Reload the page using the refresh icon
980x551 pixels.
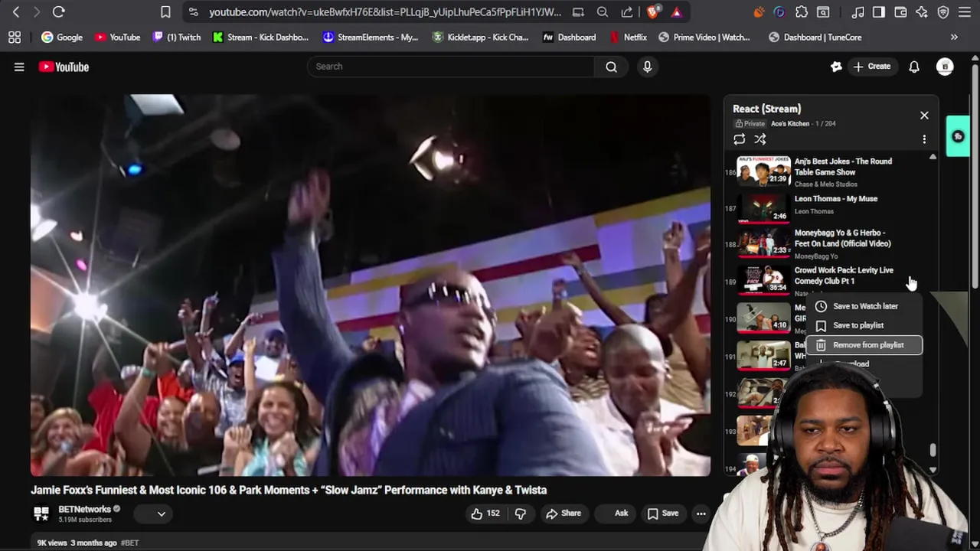(x=58, y=12)
